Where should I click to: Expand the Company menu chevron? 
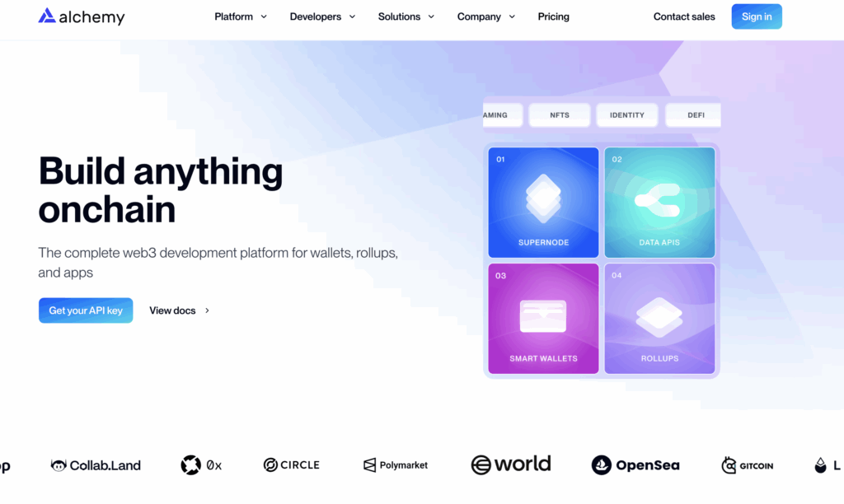[512, 16]
